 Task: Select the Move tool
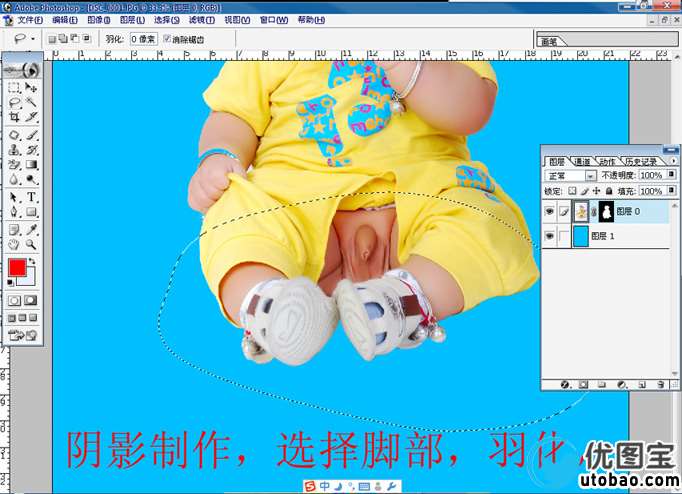click(x=31, y=87)
